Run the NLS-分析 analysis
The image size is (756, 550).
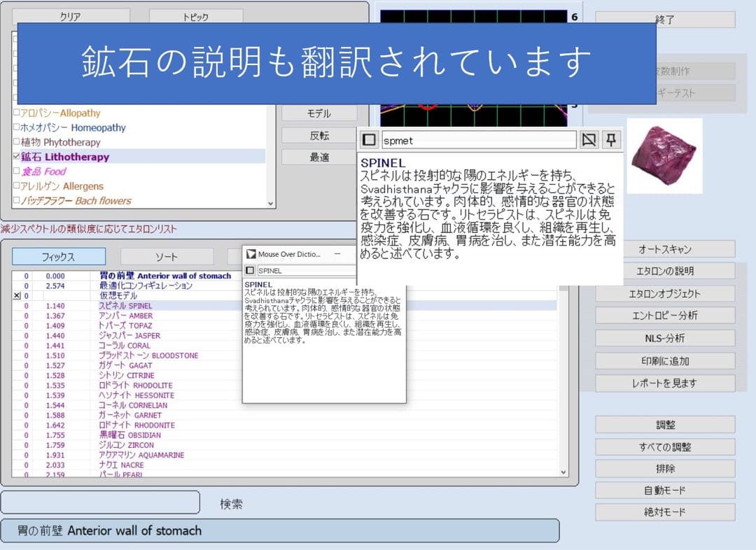[664, 338]
